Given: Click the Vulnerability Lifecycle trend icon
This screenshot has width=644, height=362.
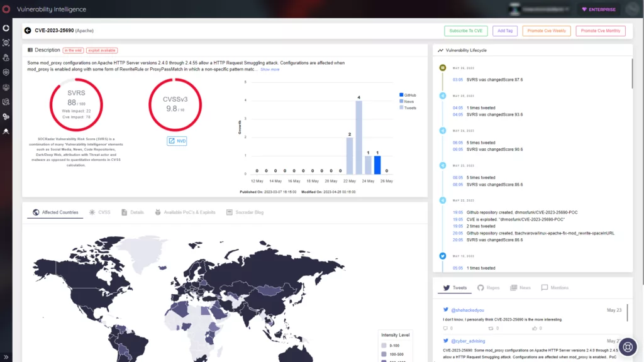Looking at the screenshot, I should [440, 50].
